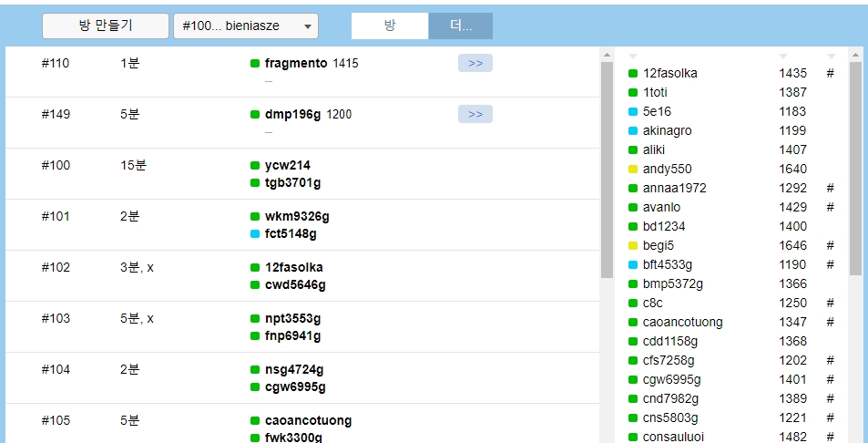Click the # mark in the cfs7258g row
The height and width of the screenshot is (443, 868).
pos(830,360)
